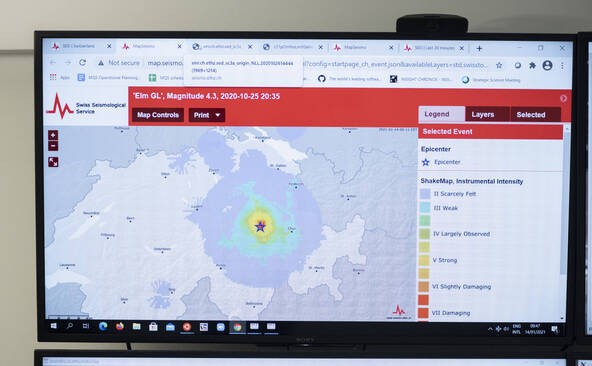The height and width of the screenshot is (366, 592).
Task: Zoom in on the map
Action: [x=53, y=135]
